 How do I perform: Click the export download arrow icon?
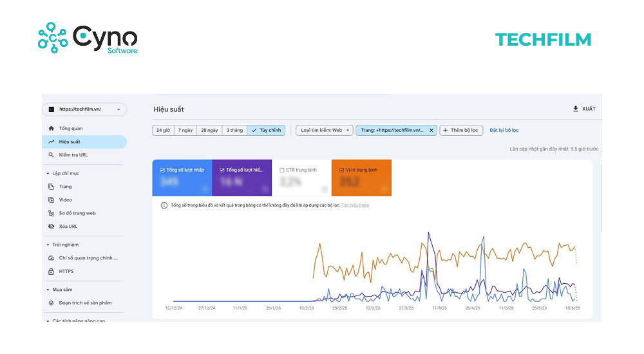point(575,109)
